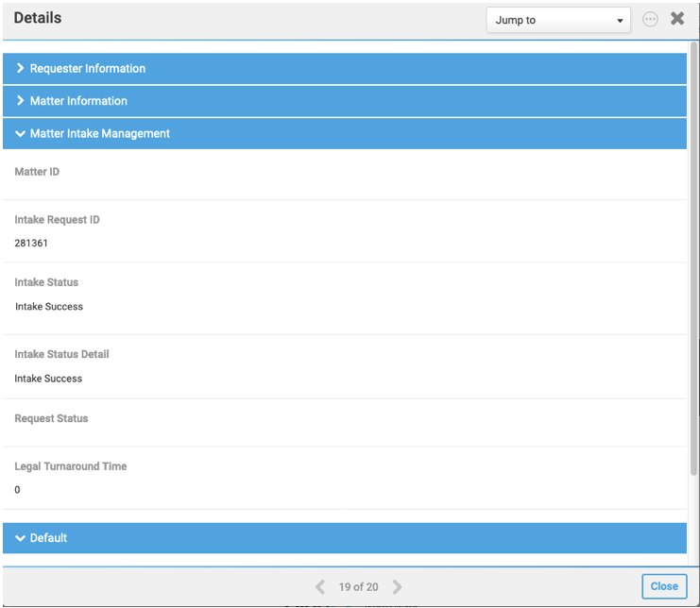Click the Requester Information chevron icon
The height and width of the screenshot is (608, 700).
click(20, 68)
